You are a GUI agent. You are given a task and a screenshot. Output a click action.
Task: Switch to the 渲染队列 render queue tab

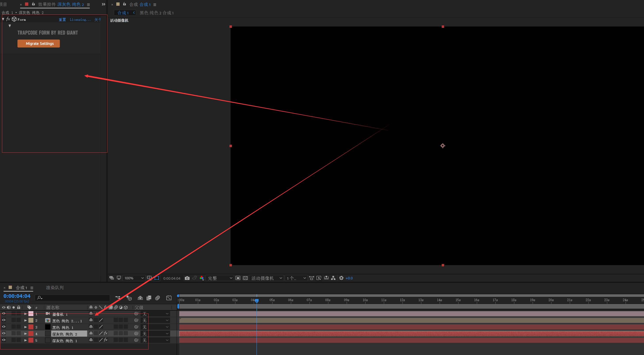coord(55,288)
